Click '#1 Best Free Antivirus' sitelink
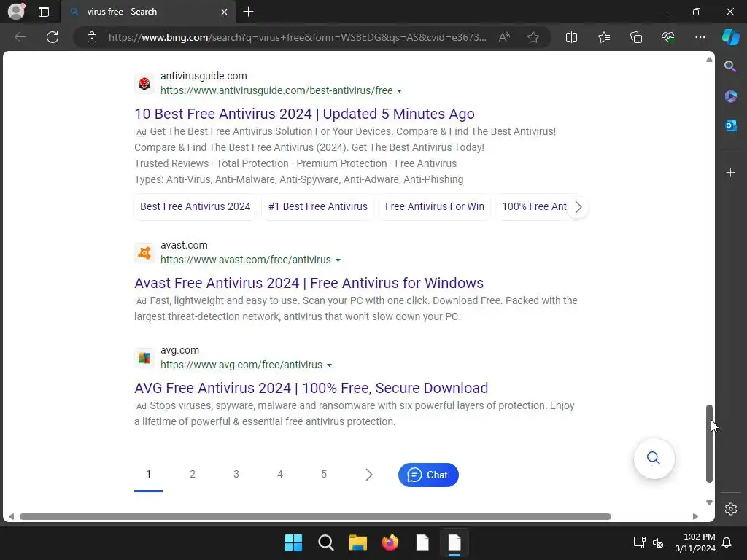This screenshot has width=747, height=560. pos(318,206)
